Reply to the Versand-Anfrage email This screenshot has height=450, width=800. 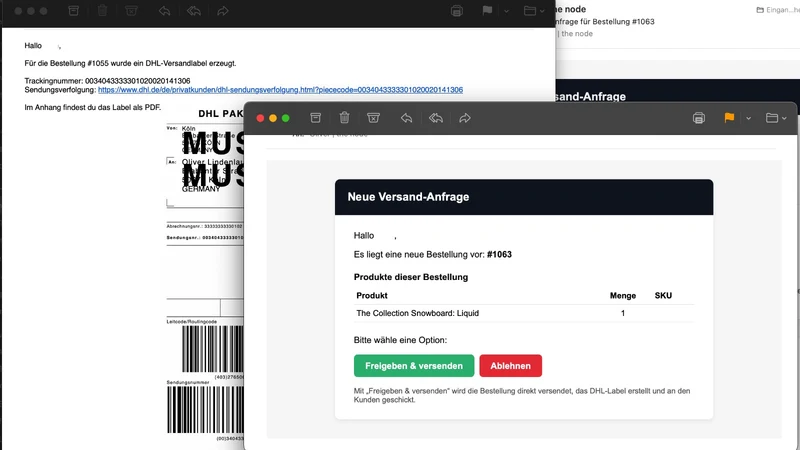pyautogui.click(x=406, y=118)
